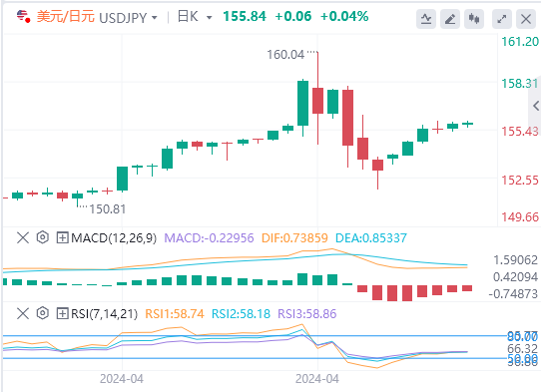Screen dimensions: 541x392
Task: Remove the RSI indicator panel
Action: click(x=23, y=313)
